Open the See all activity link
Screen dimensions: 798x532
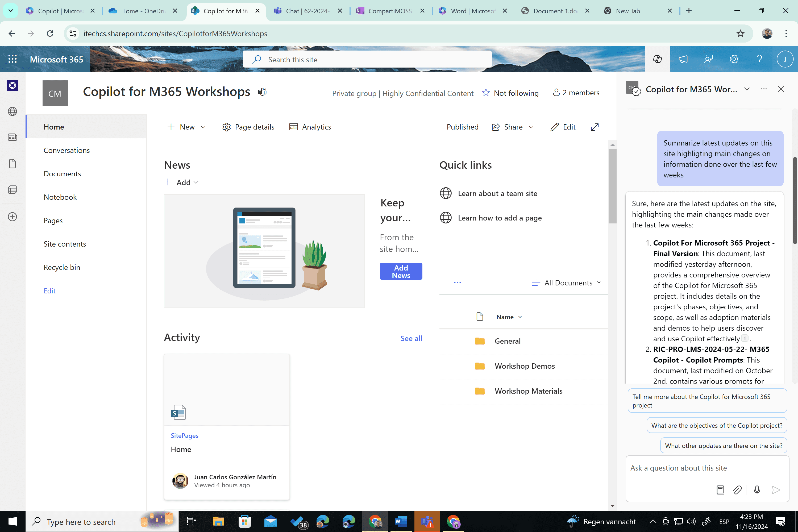click(x=411, y=338)
